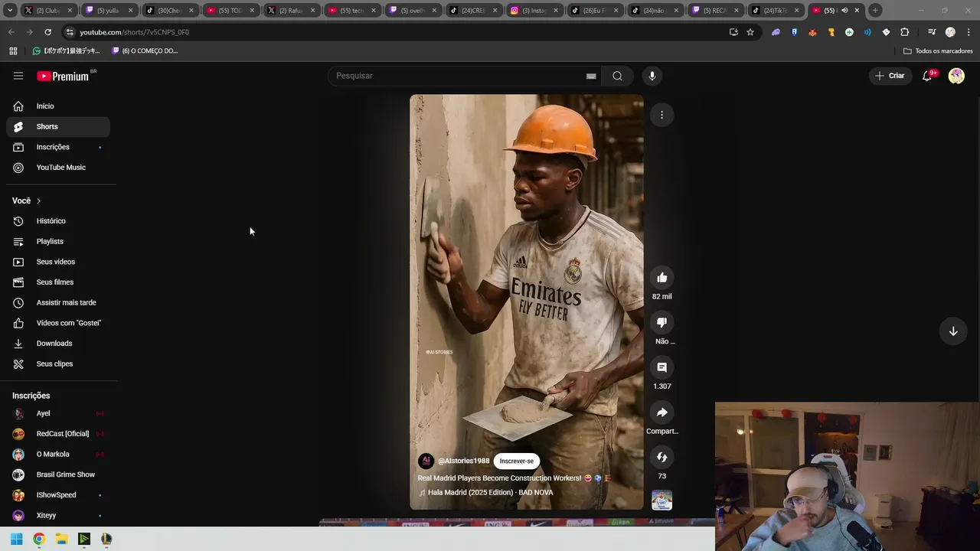The width and height of the screenshot is (980, 551).
Task: Go to Início in the sidebar
Action: coord(58,106)
